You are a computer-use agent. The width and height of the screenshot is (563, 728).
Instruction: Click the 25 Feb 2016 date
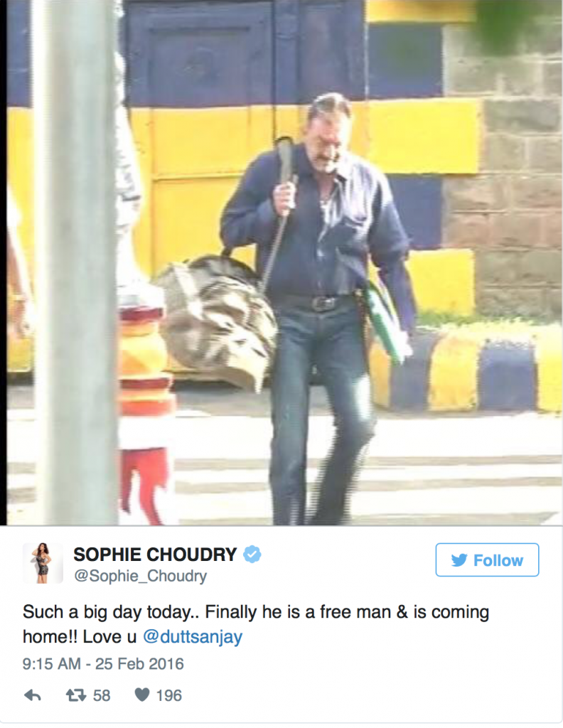pos(140,663)
